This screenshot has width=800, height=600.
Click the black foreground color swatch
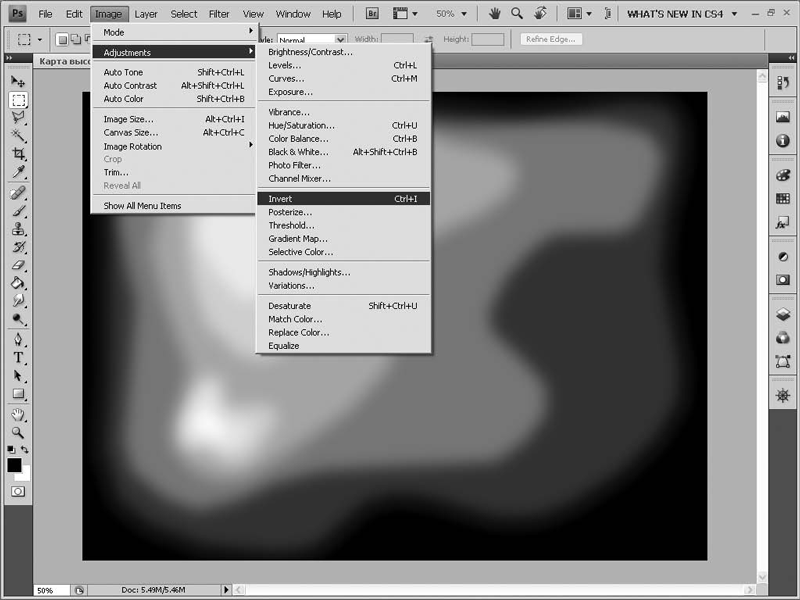click(x=14, y=465)
